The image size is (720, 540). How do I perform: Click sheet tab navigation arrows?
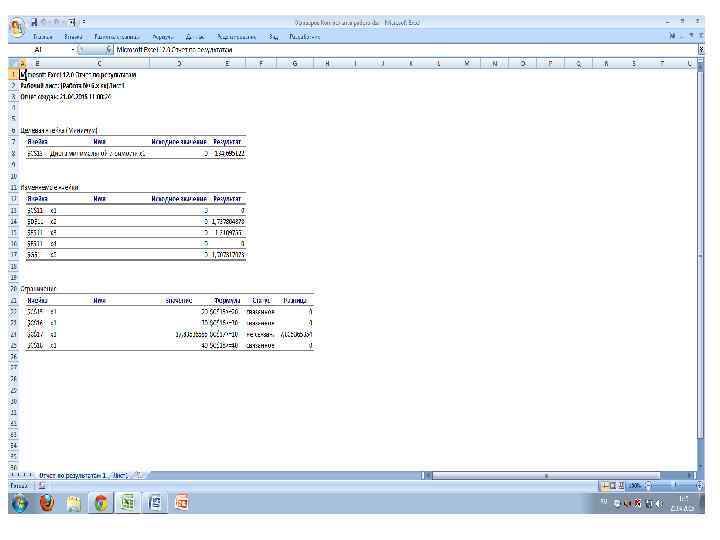pos(22,475)
